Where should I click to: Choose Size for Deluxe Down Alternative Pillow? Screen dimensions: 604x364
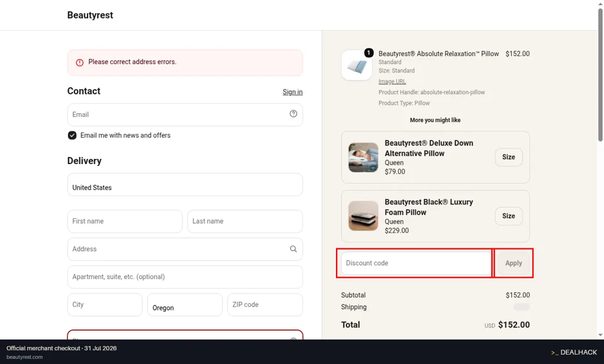pos(508,157)
